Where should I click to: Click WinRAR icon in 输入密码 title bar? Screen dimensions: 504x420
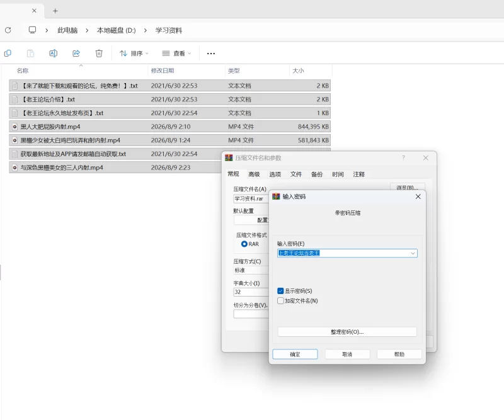click(x=276, y=196)
